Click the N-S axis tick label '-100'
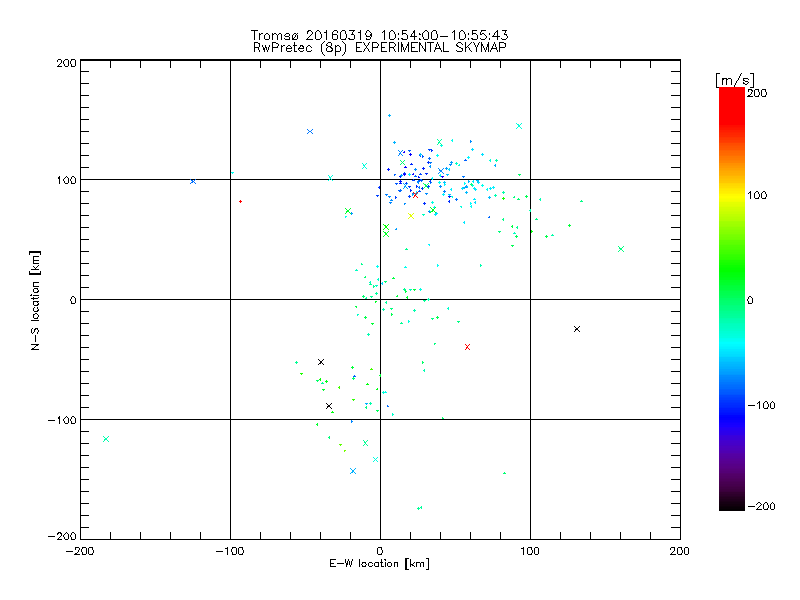 tap(62, 420)
